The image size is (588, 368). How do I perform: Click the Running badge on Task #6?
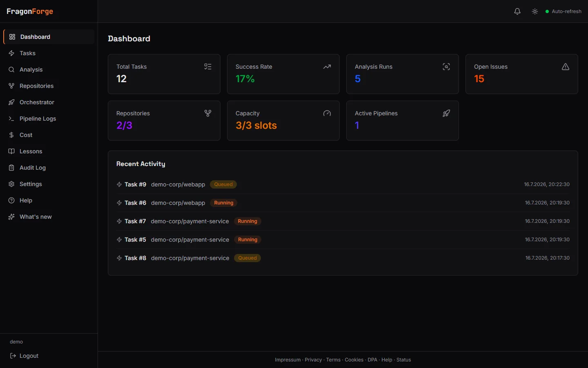tap(224, 203)
